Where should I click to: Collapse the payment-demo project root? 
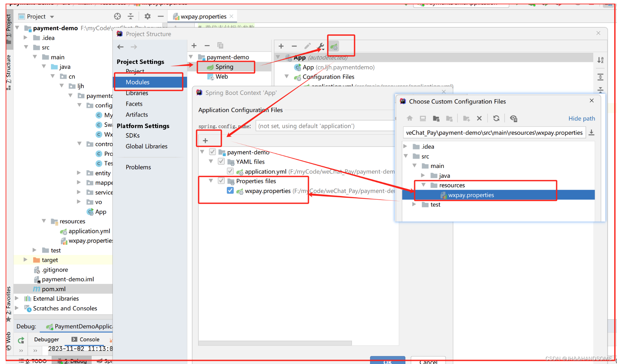tap(17, 28)
